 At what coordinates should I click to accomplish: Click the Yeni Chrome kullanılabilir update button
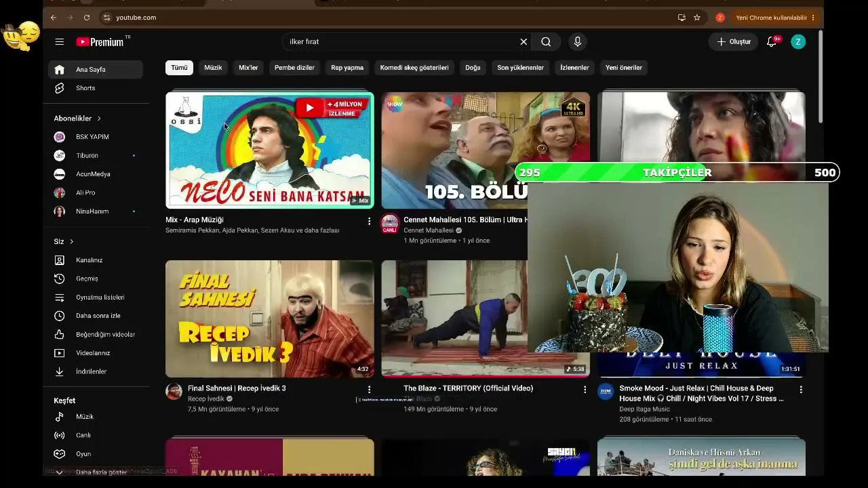pos(775,18)
